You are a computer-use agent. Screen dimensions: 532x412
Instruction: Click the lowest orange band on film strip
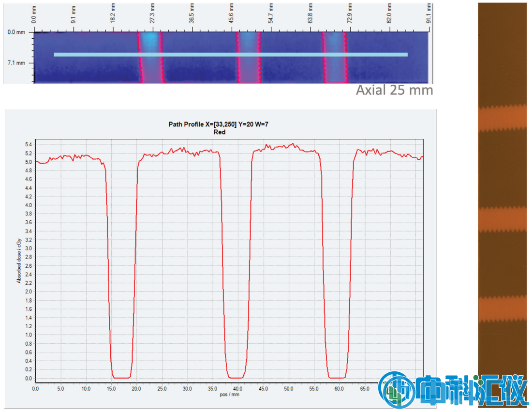point(502,309)
